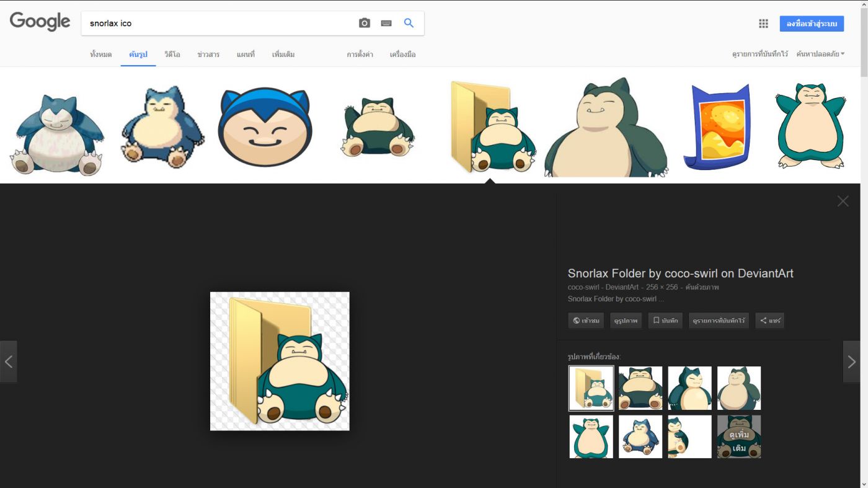The image size is (868, 488).
Task: Switch to the วิดีโอ videos tab
Action: (x=172, y=55)
